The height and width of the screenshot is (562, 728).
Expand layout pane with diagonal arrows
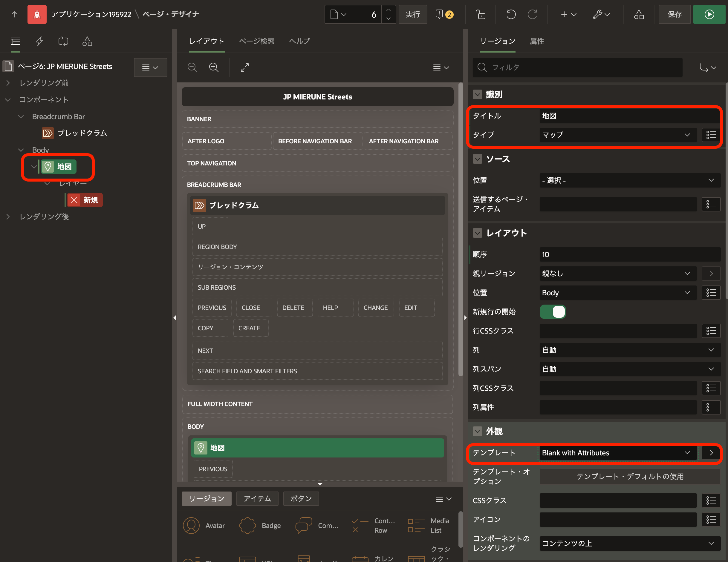click(x=245, y=67)
